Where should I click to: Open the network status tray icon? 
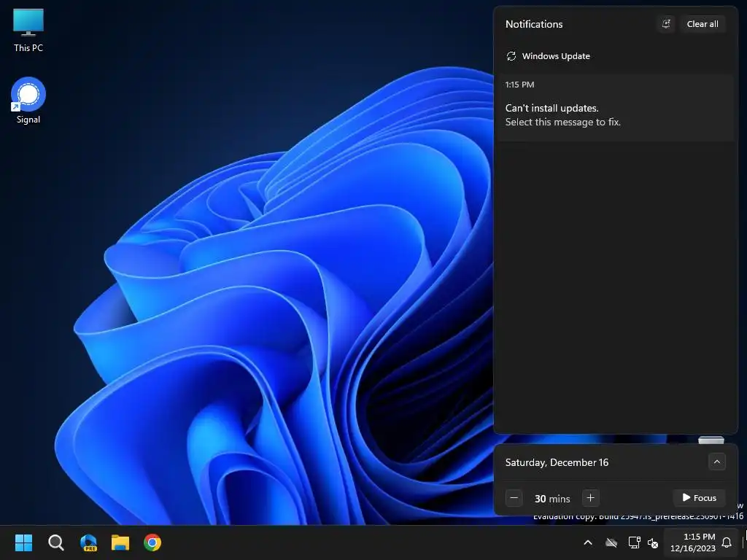click(634, 542)
